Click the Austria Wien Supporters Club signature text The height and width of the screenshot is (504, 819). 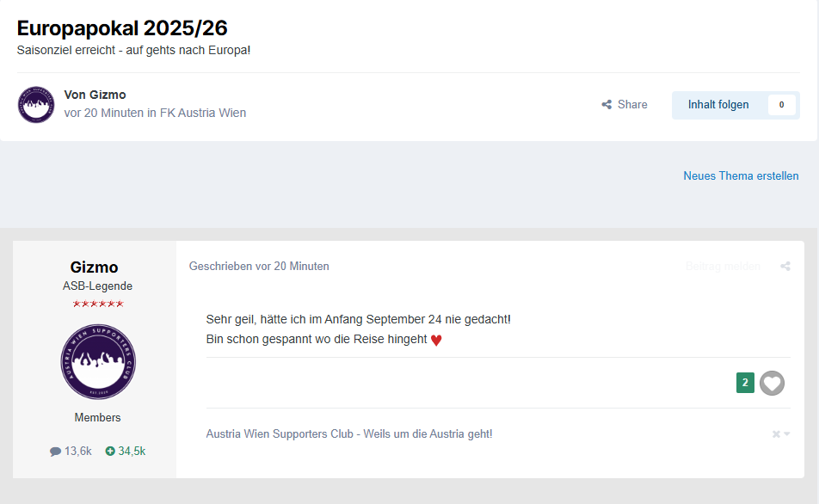click(x=349, y=434)
